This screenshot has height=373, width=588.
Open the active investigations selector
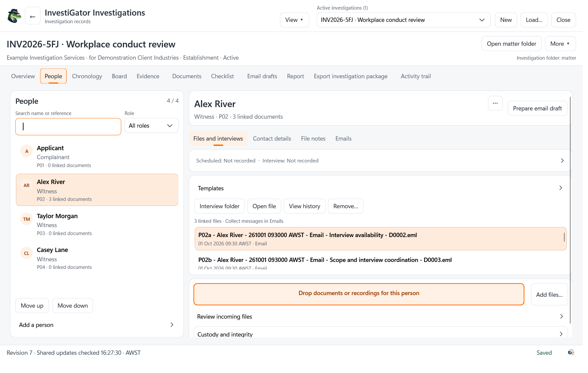(x=403, y=20)
